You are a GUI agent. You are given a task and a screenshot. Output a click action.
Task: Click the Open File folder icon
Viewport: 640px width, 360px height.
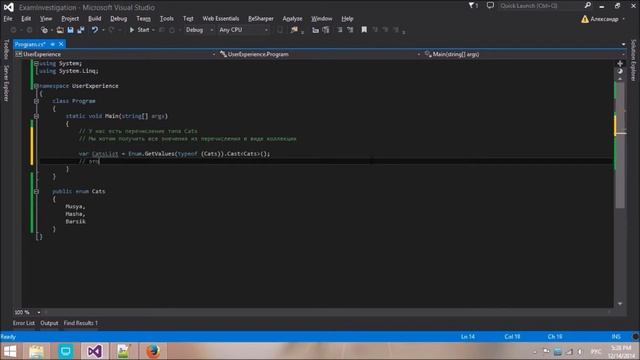tap(60, 30)
